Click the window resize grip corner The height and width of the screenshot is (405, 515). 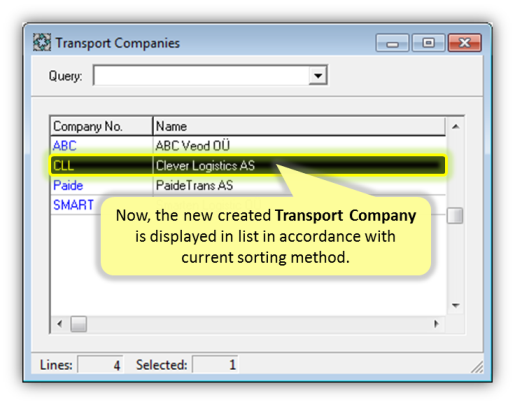click(477, 367)
